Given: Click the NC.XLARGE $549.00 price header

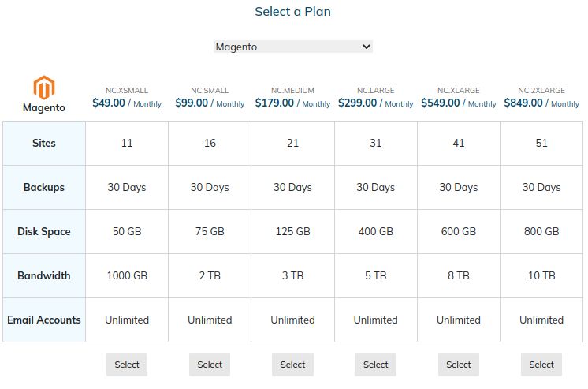Looking at the screenshot, I should click(458, 103).
